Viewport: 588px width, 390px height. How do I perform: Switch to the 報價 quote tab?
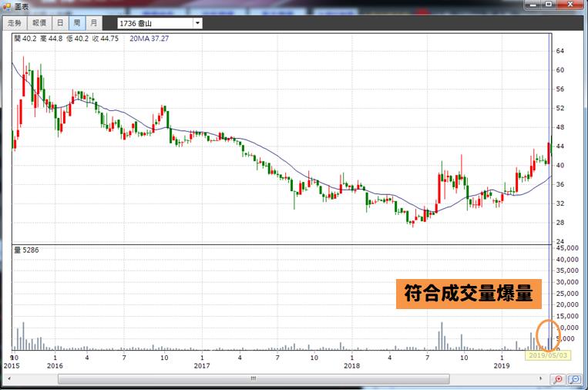(39, 23)
